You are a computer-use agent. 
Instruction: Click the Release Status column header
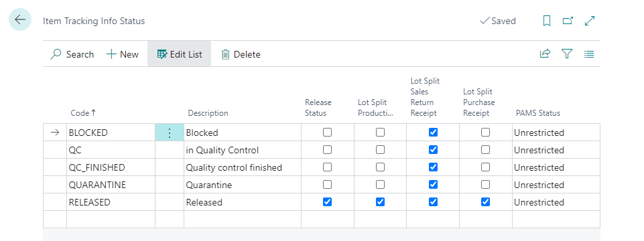[x=318, y=108]
